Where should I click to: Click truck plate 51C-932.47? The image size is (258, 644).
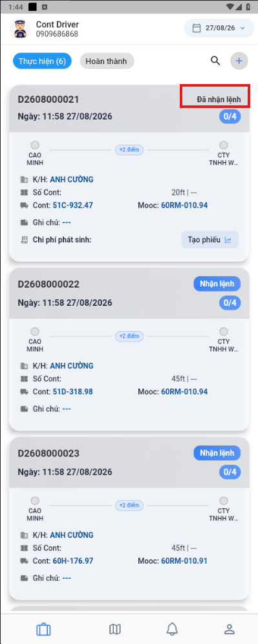click(x=72, y=205)
